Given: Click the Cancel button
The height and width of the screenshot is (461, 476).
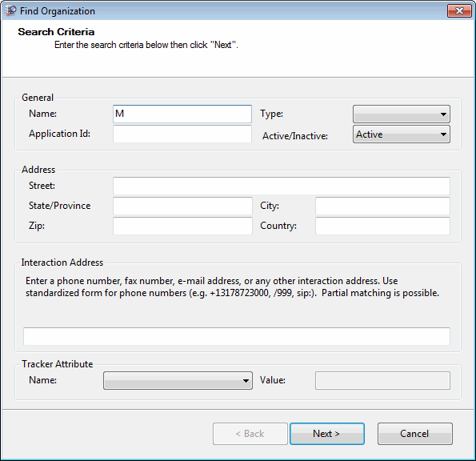Looking at the screenshot, I should click(x=415, y=434).
